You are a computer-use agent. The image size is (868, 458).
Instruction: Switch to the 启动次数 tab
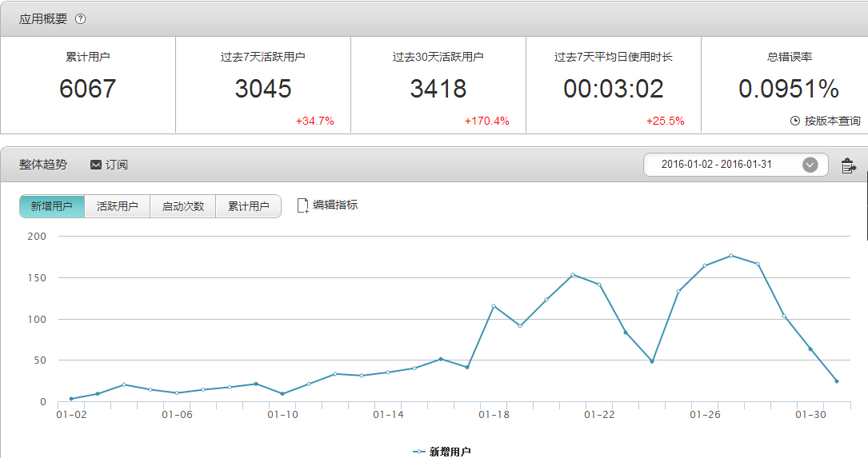182,206
